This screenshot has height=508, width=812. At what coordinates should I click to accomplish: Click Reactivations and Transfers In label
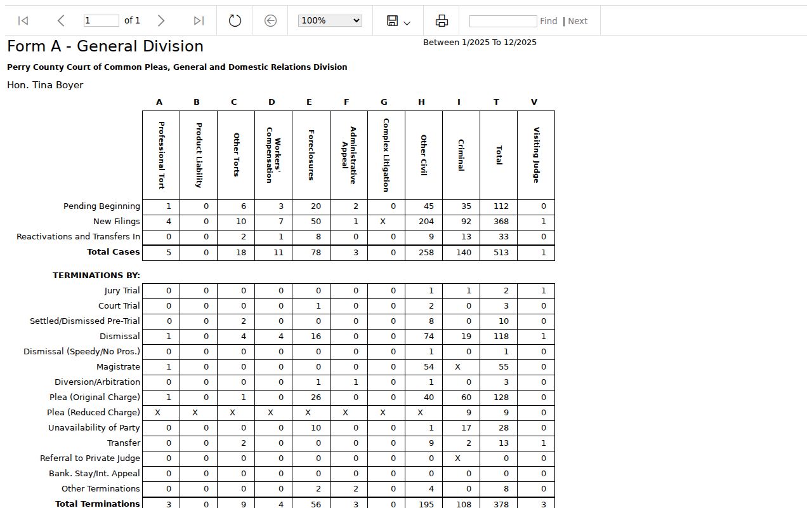[x=78, y=237]
